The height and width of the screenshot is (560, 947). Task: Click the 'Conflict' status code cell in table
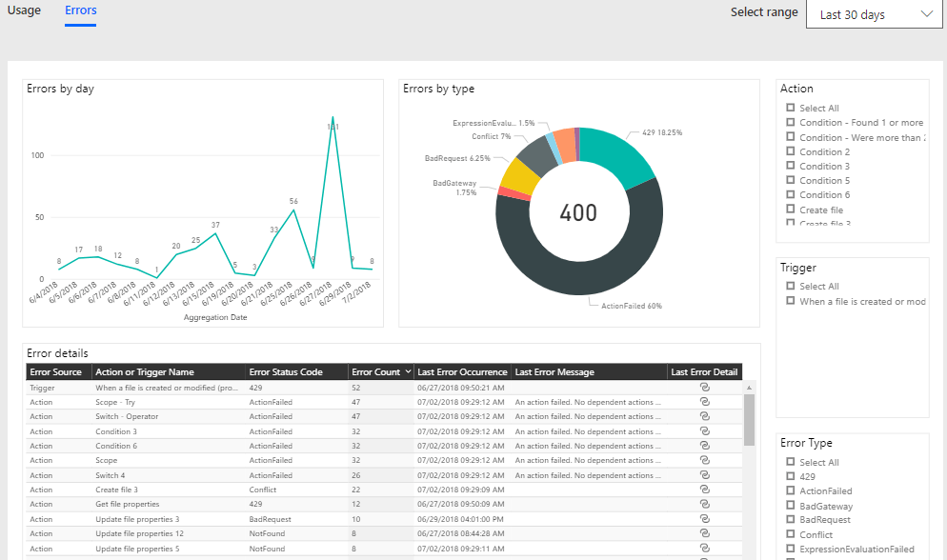click(x=263, y=490)
